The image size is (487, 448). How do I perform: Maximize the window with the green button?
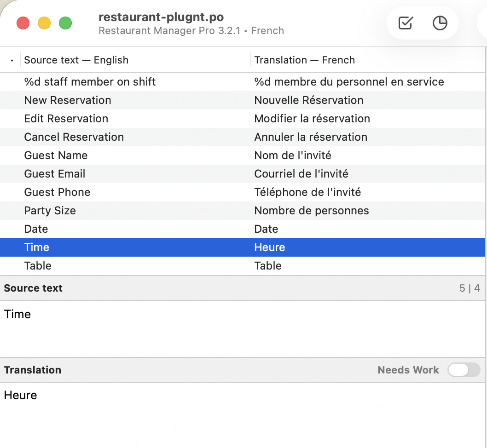click(x=65, y=23)
